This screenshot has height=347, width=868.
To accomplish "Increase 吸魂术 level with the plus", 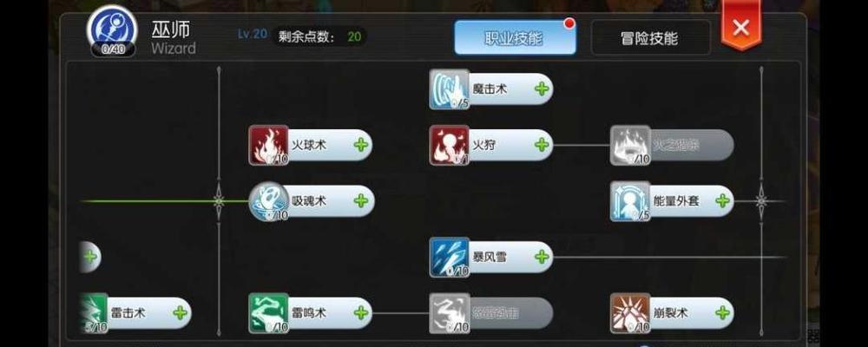I will [x=361, y=201].
